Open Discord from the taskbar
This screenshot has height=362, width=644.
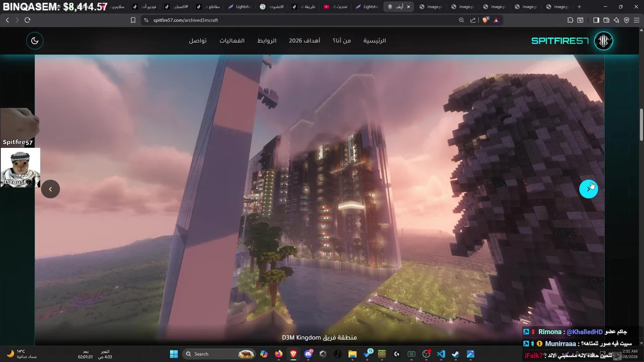[308, 354]
